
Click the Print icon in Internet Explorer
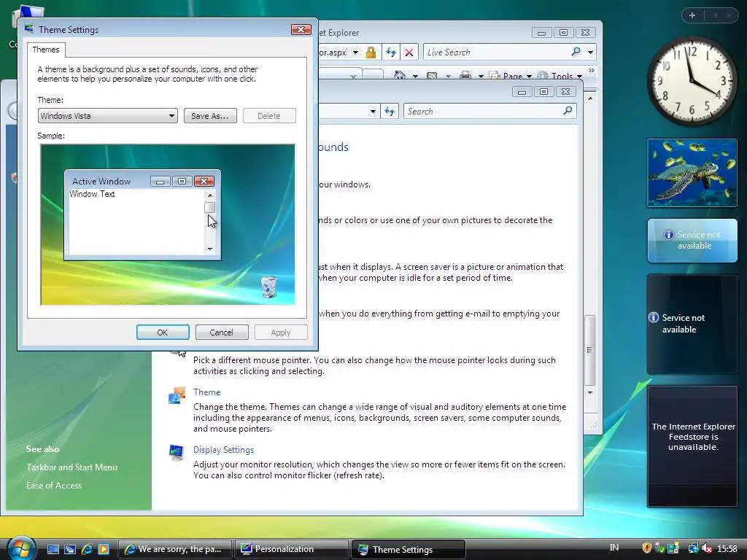click(465, 76)
